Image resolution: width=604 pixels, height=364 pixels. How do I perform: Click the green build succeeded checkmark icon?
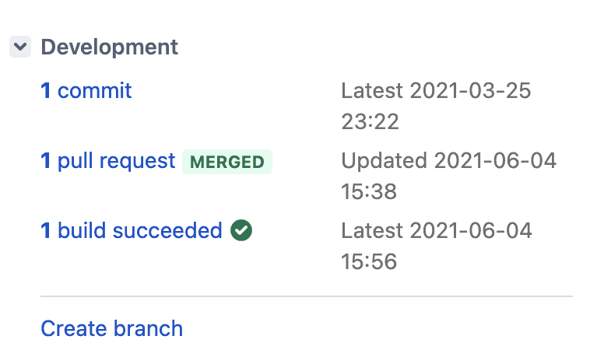(x=241, y=230)
